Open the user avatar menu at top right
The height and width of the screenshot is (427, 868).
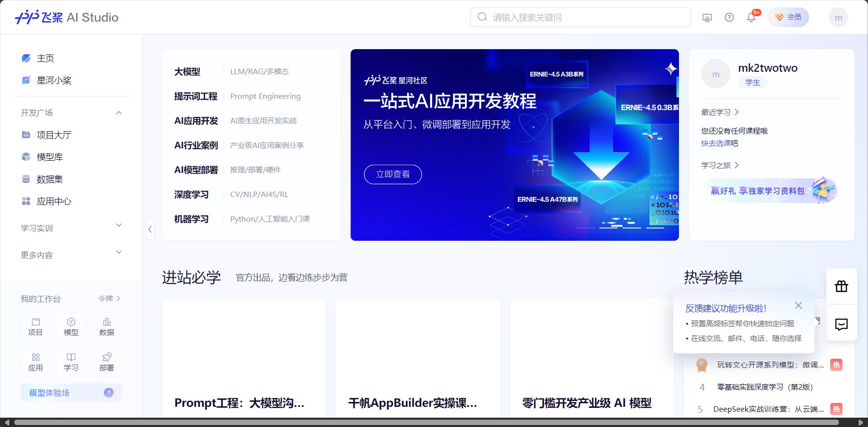[x=838, y=18]
